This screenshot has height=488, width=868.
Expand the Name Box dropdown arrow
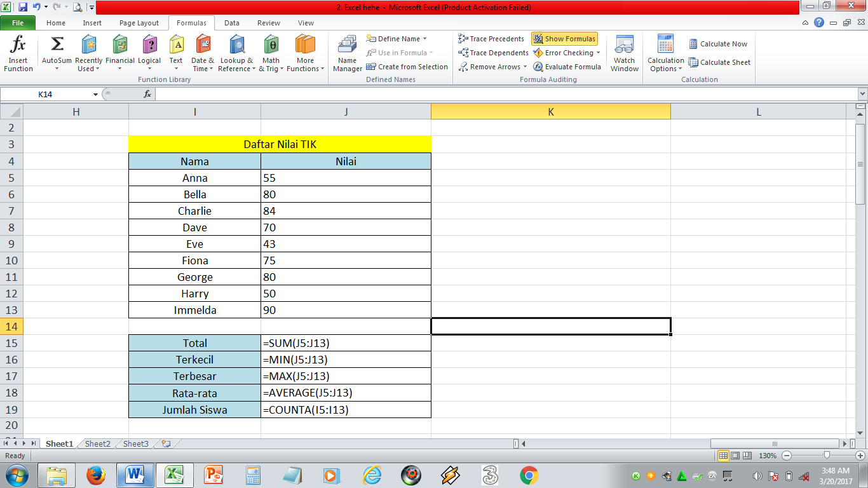[x=96, y=94]
